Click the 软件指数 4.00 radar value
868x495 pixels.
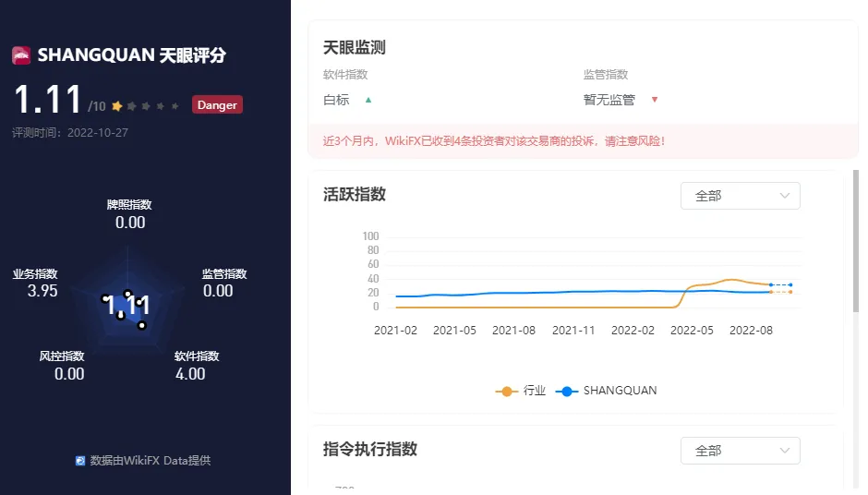point(190,374)
